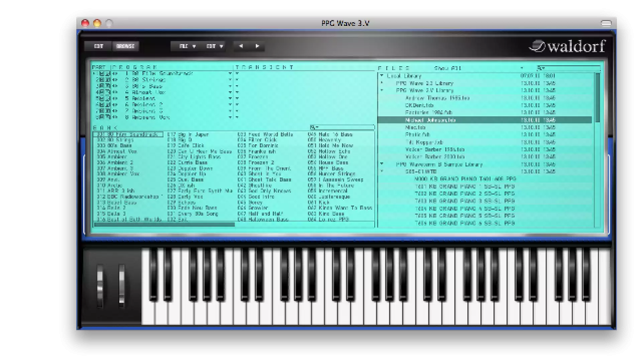642x364 pixels.
Task: Select part 1 program 80 Film Soundtrack
Action: click(x=163, y=74)
